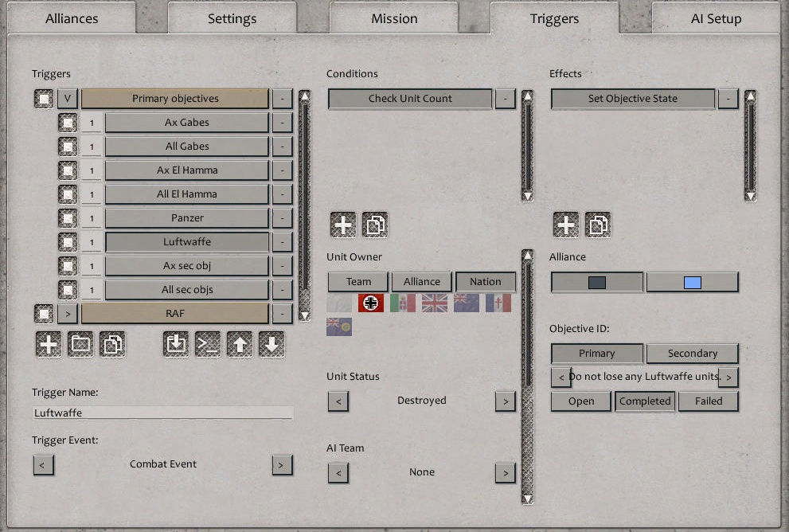
Task: Copy effect icon under Effects
Action: pyautogui.click(x=598, y=225)
